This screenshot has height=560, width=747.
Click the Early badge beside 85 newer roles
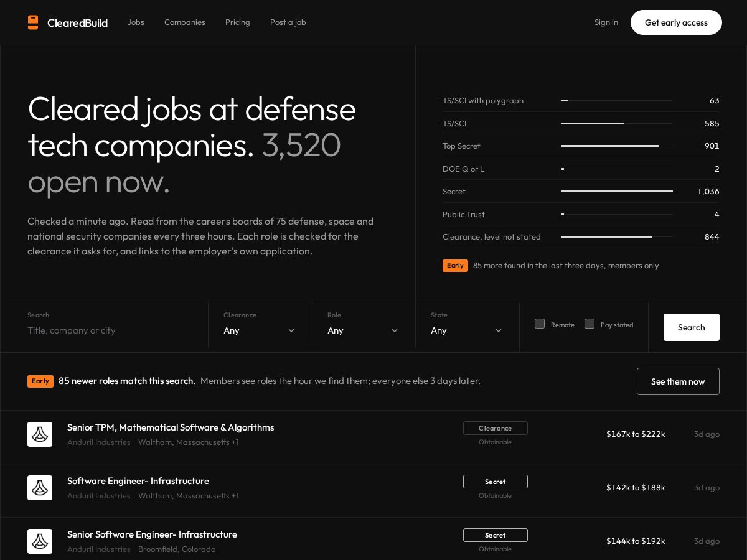point(40,381)
